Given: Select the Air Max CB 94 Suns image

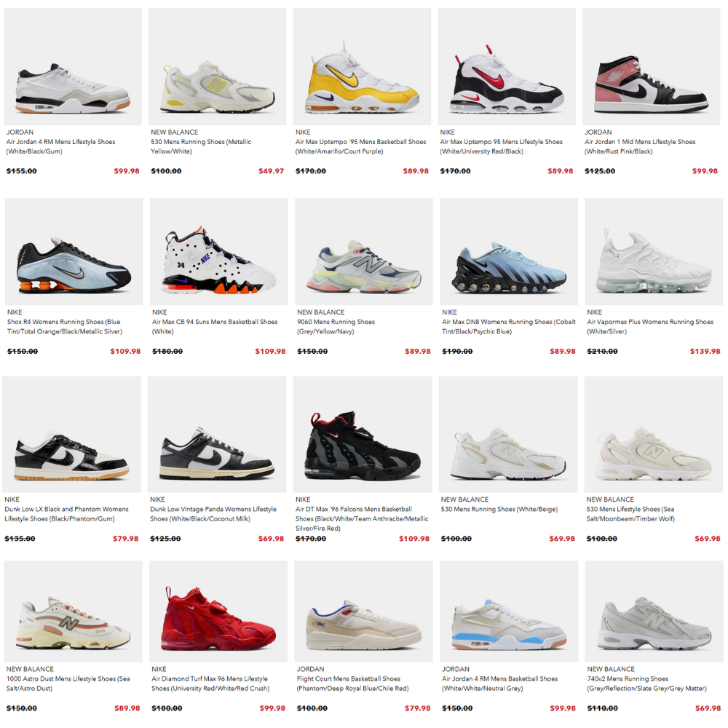Looking at the screenshot, I should point(218,252).
